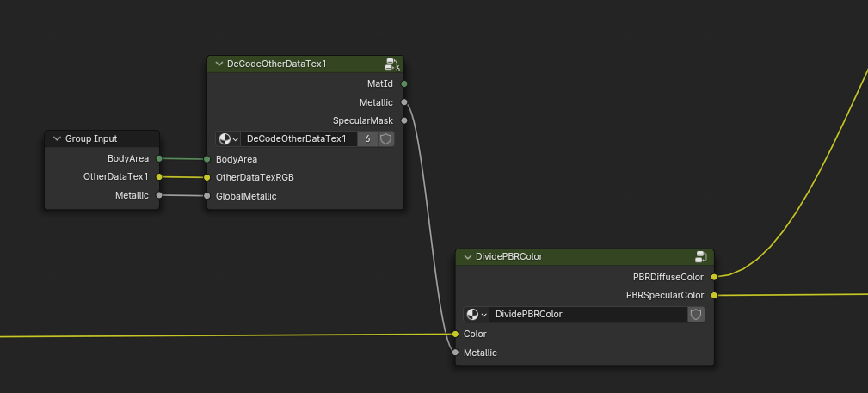Select the Color input socket on DividePBRColor
Screen dimensions: 868x393
(x=455, y=334)
